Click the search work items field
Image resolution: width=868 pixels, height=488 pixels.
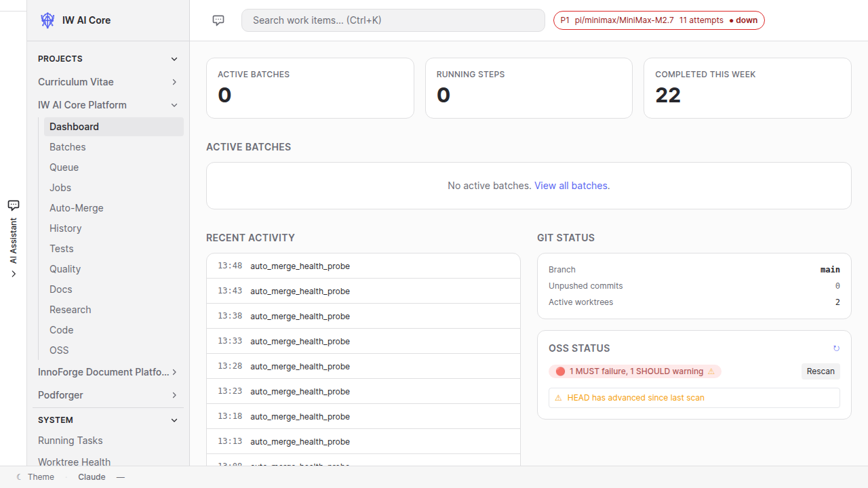(393, 20)
